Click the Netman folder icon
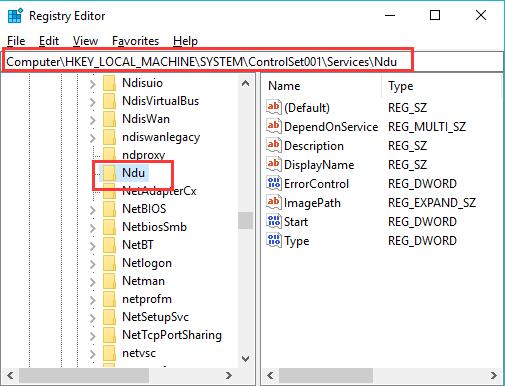Viewport: 505px width, 386px height. click(109, 281)
